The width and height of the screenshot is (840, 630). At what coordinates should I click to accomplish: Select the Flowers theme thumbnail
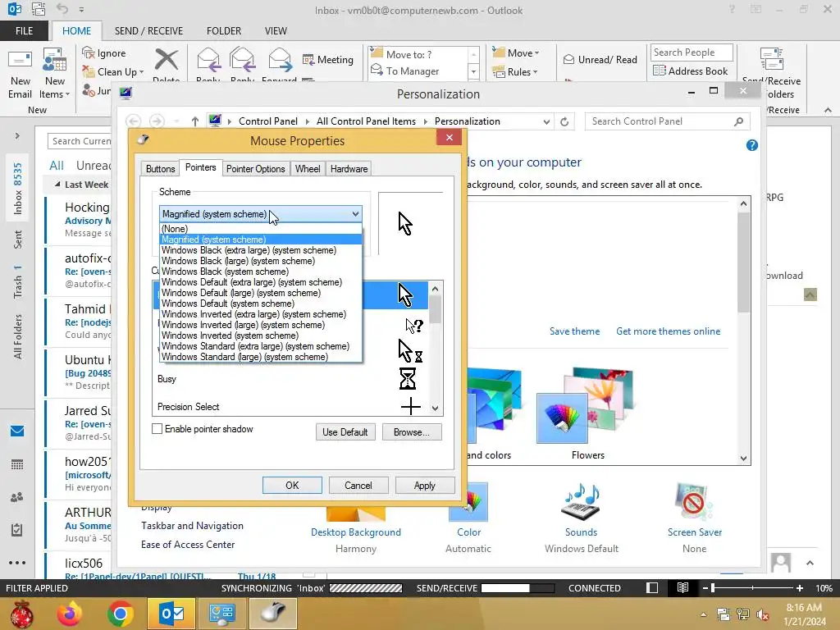click(x=587, y=407)
